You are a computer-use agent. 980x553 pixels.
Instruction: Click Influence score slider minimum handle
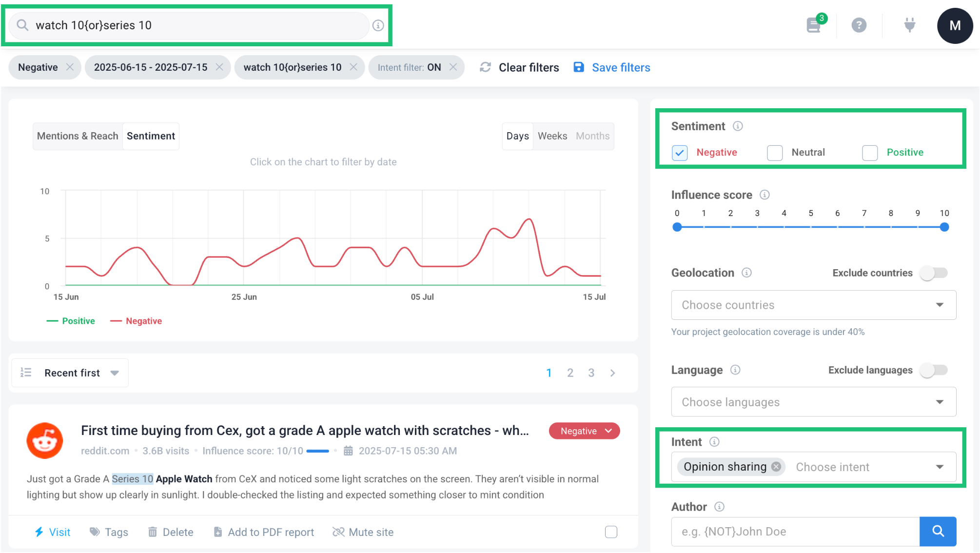(x=677, y=227)
